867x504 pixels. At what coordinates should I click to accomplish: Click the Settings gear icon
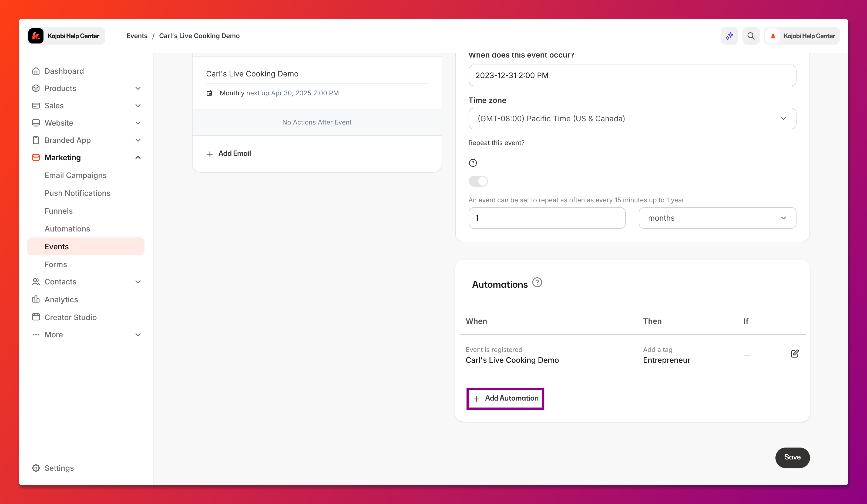pyautogui.click(x=36, y=468)
